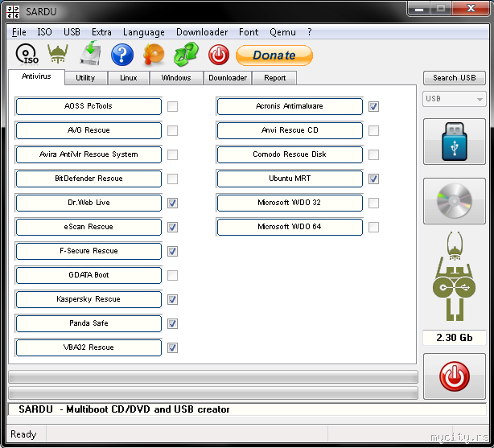Viewport: 494px width, 448px height.
Task: Click the burning disc toolbar icon
Action: [154, 55]
